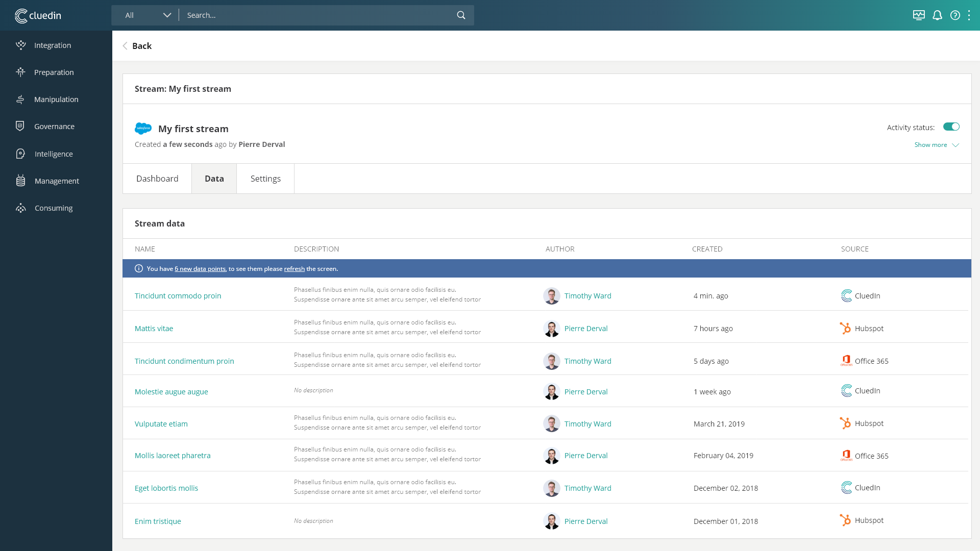Click Hubspot icon in Enim tristique row
980x551 pixels.
point(845,520)
